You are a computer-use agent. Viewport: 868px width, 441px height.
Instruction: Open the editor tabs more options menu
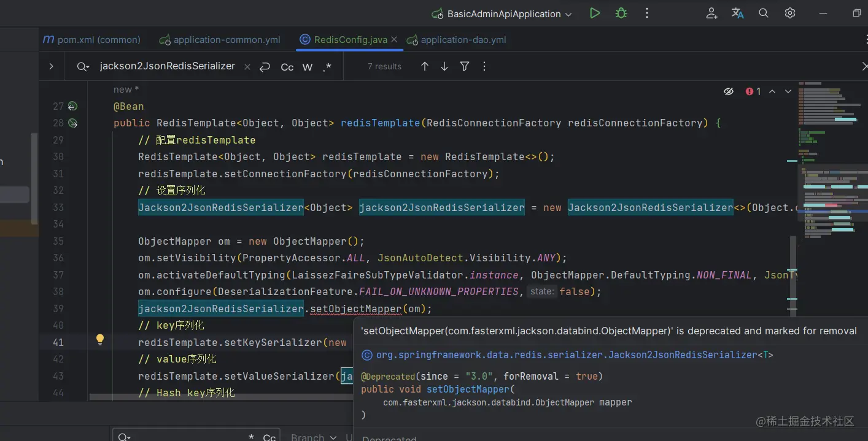click(x=865, y=40)
